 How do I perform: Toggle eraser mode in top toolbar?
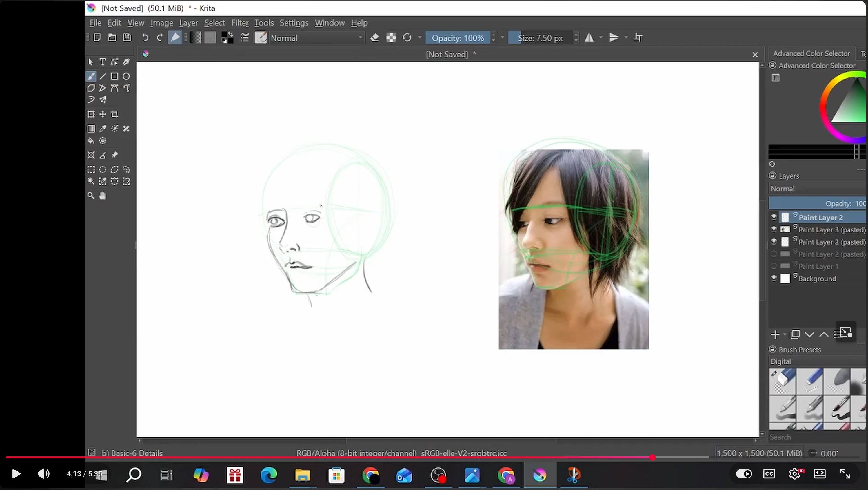[x=374, y=38]
